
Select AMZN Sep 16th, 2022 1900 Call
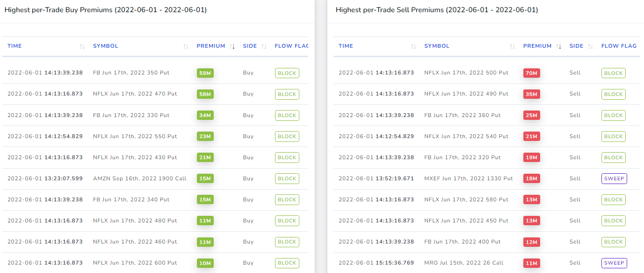pos(140,178)
